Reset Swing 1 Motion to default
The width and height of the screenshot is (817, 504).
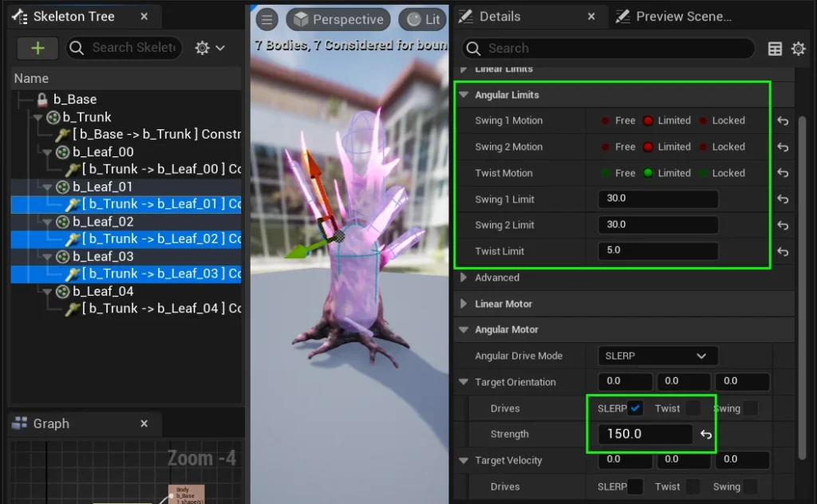point(783,121)
